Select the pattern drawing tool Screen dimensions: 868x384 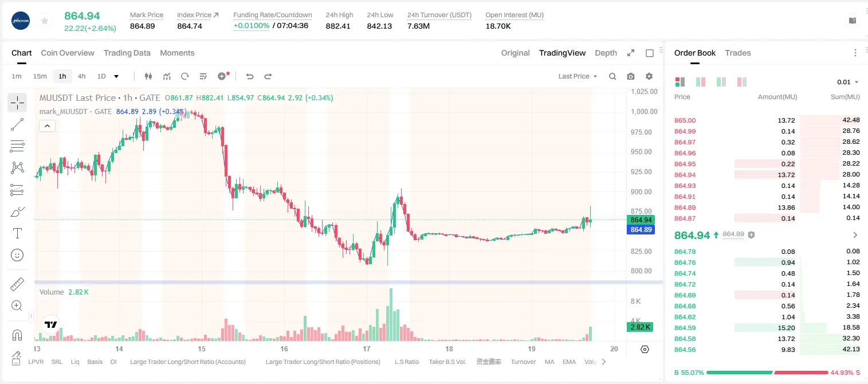tap(17, 167)
